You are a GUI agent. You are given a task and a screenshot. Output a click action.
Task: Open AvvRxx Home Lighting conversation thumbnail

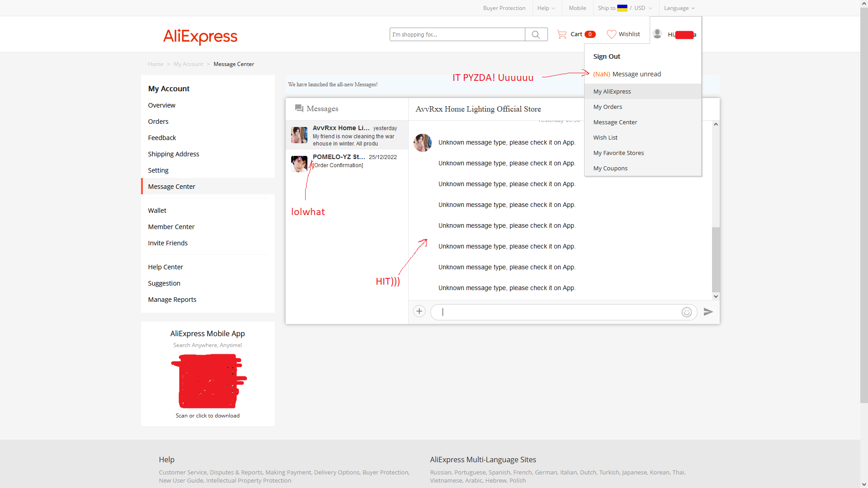pos(299,135)
